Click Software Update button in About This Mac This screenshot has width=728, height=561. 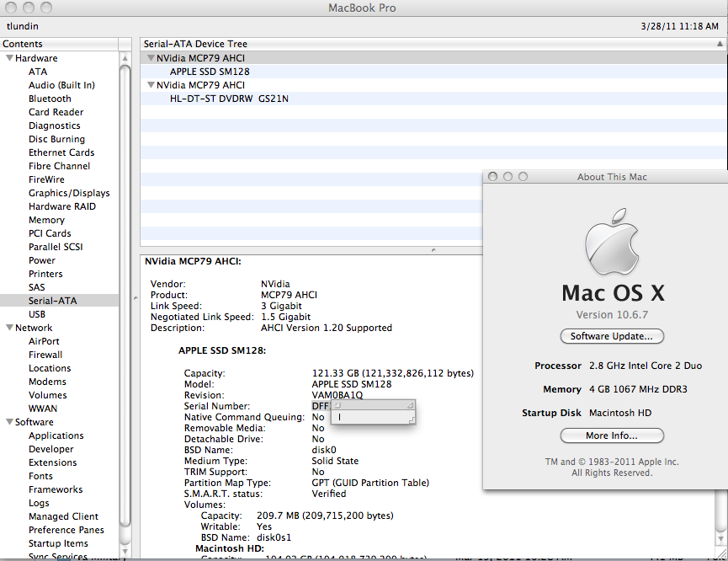(612, 336)
